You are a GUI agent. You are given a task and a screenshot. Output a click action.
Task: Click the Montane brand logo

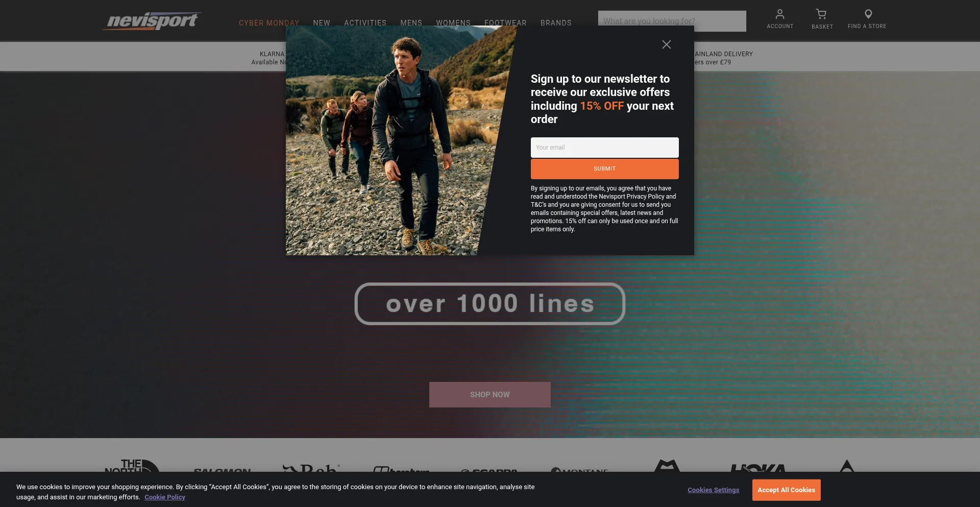click(579, 470)
